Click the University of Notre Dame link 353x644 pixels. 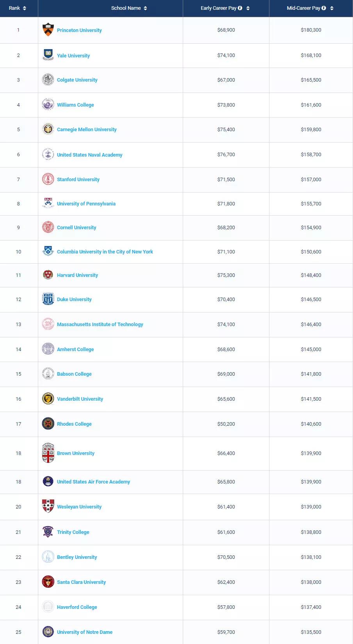[85, 632]
